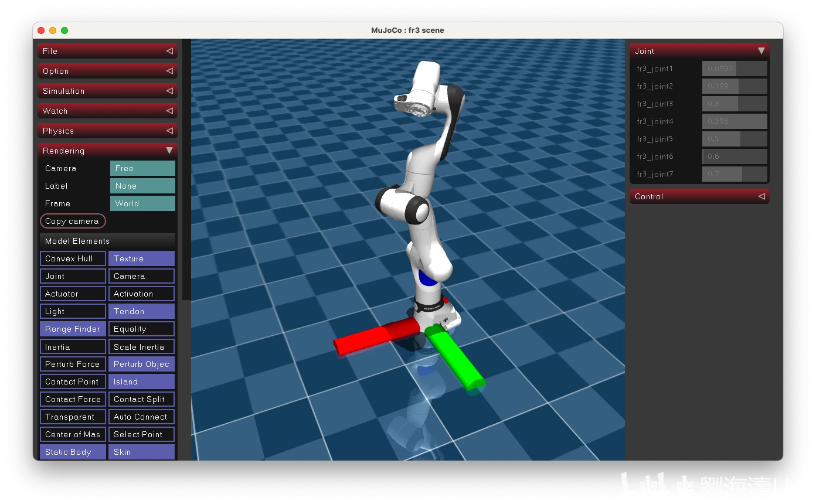Collapse the Joint panel triangle

(761, 51)
